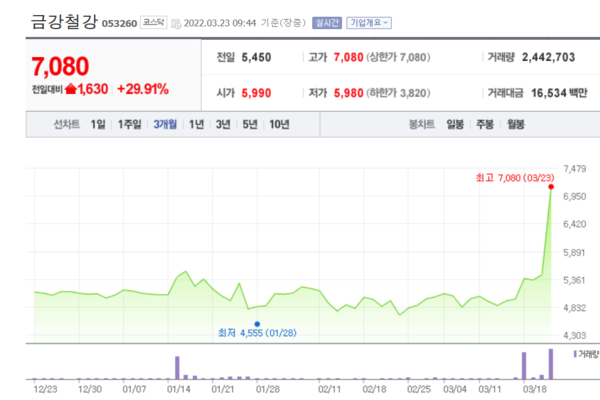Click the 최고 7,080 (03/23) label

515,178
